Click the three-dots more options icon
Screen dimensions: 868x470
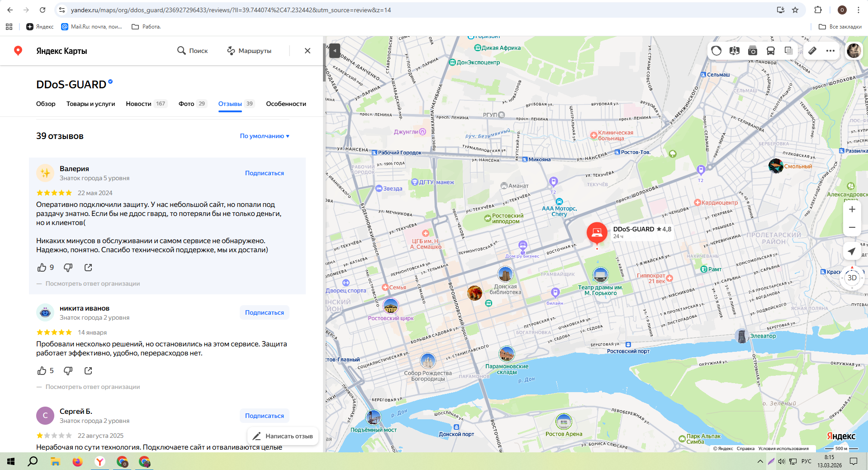coord(830,51)
